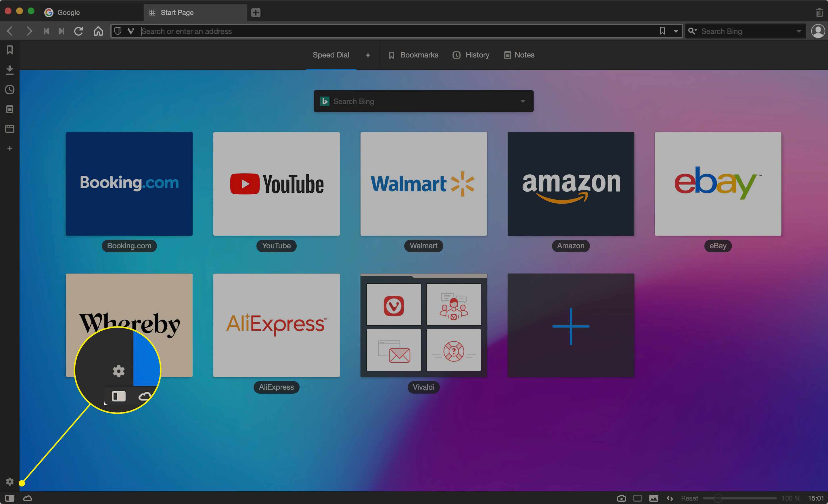Open the Amazon speed dial
This screenshot has width=828, height=504.
[x=571, y=184]
